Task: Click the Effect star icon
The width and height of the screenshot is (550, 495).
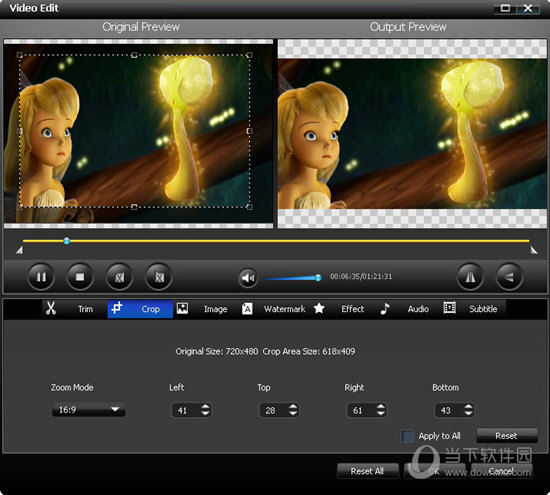Action: click(x=319, y=308)
